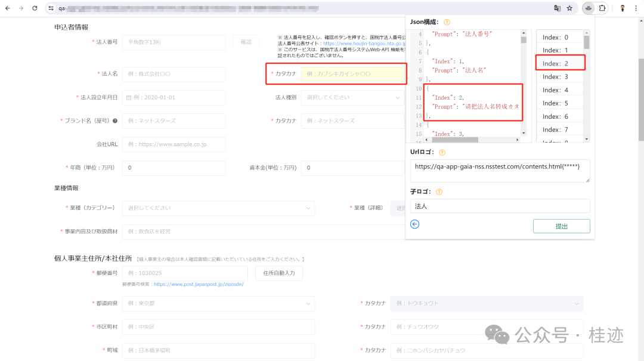The width and height of the screenshot is (644, 361).
Task: Click the blue circular back arrow in the panel
Action: click(416, 224)
